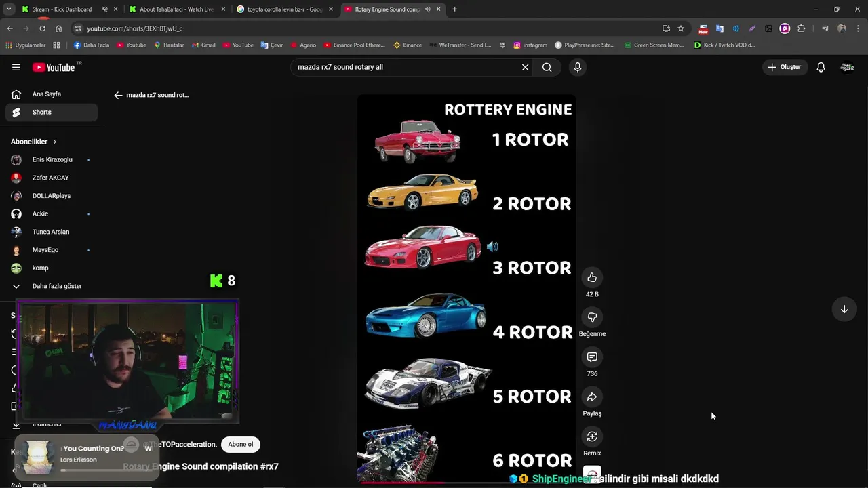
Task: Reload the current page
Action: pos(42,28)
